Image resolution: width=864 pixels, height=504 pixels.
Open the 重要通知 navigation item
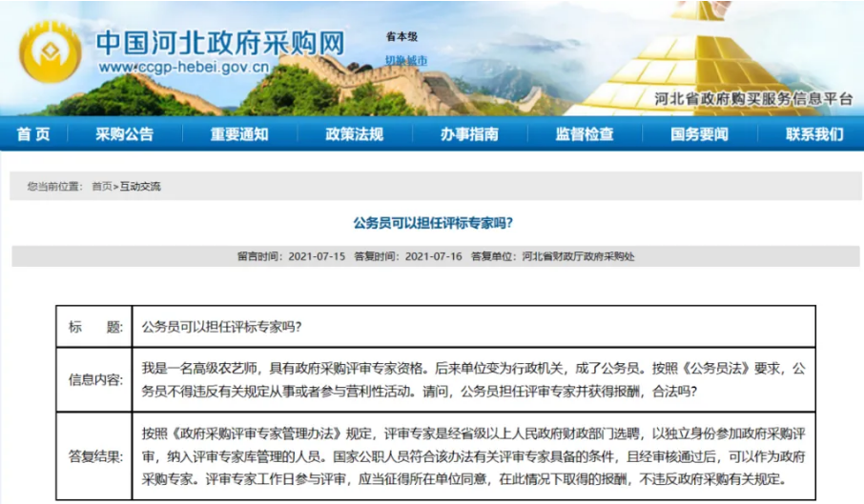(239, 134)
